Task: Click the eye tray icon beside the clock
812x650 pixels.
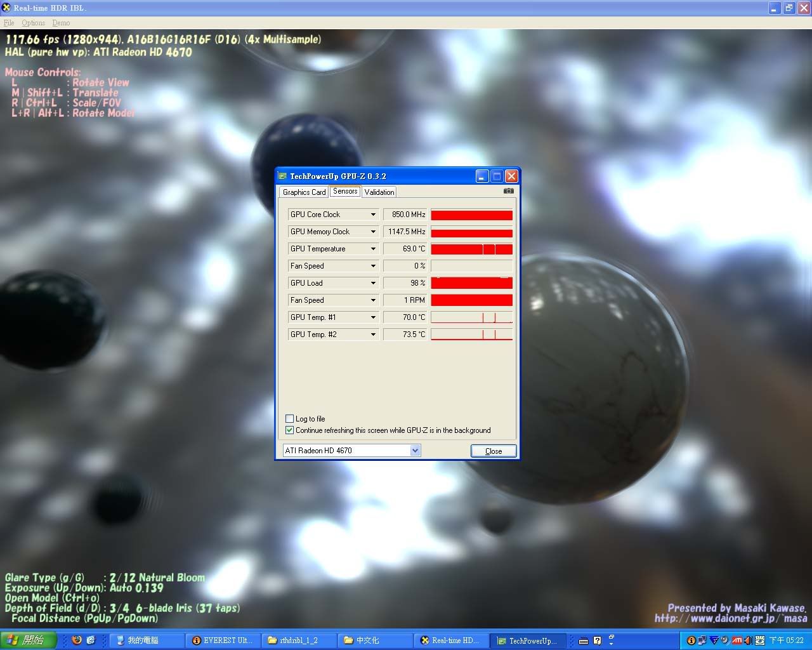Action: click(759, 640)
